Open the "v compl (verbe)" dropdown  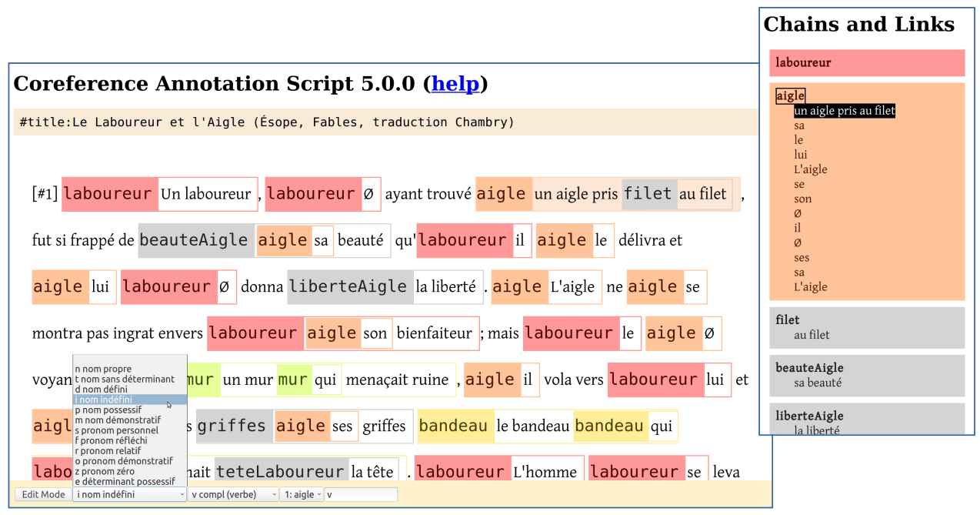[x=232, y=494]
